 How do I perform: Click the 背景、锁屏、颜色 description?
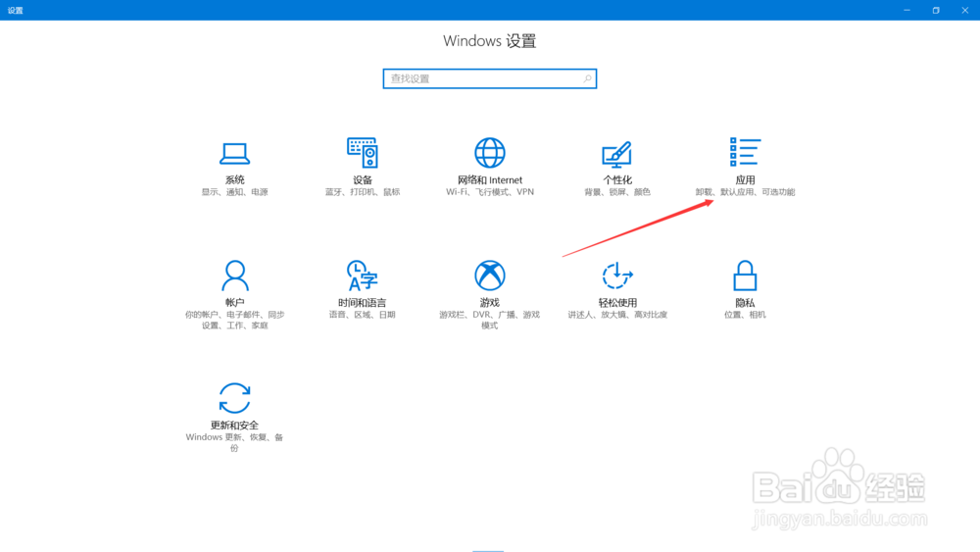617,192
